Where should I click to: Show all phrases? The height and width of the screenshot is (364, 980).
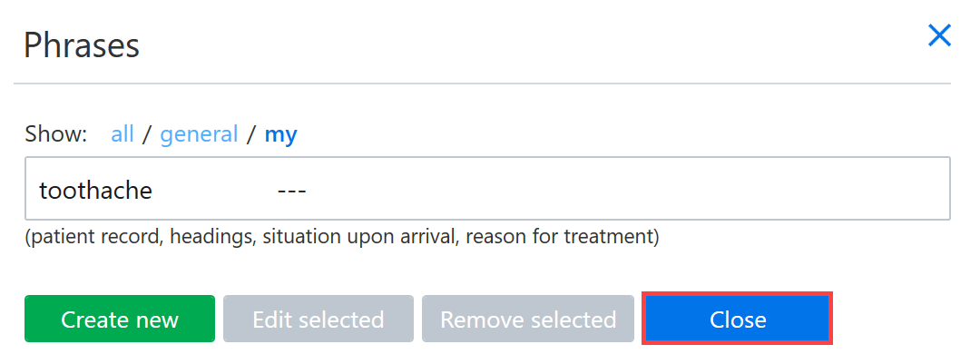tap(122, 133)
